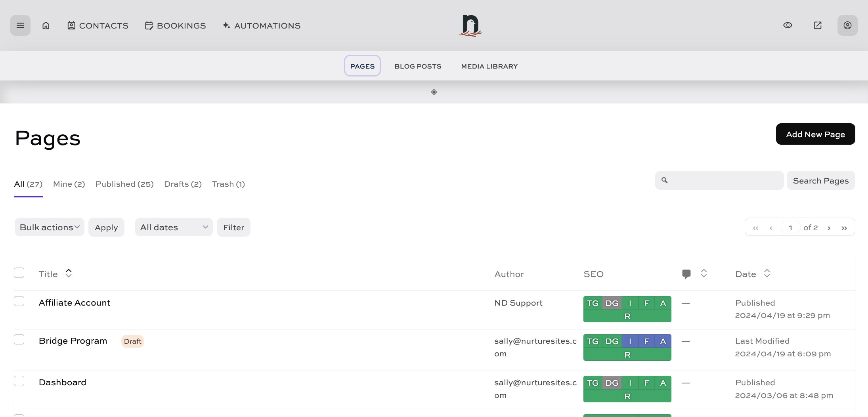868x417 pixels.
Task: Open site in new window icon
Action: [817, 25]
